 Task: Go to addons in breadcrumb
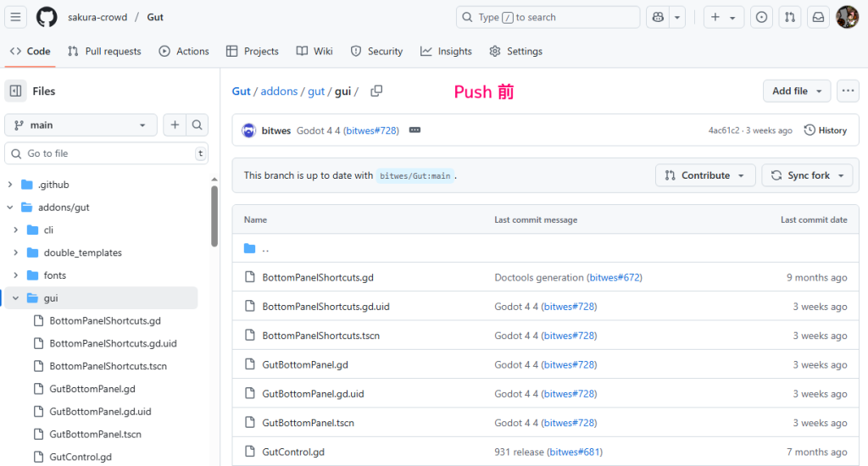[x=279, y=92]
